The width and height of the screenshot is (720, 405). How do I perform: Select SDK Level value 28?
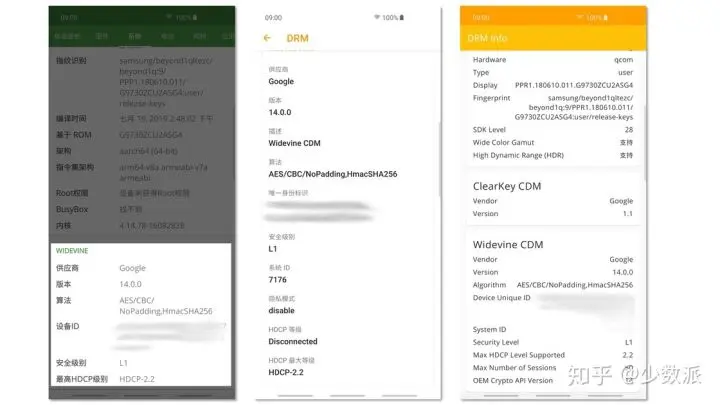click(629, 129)
